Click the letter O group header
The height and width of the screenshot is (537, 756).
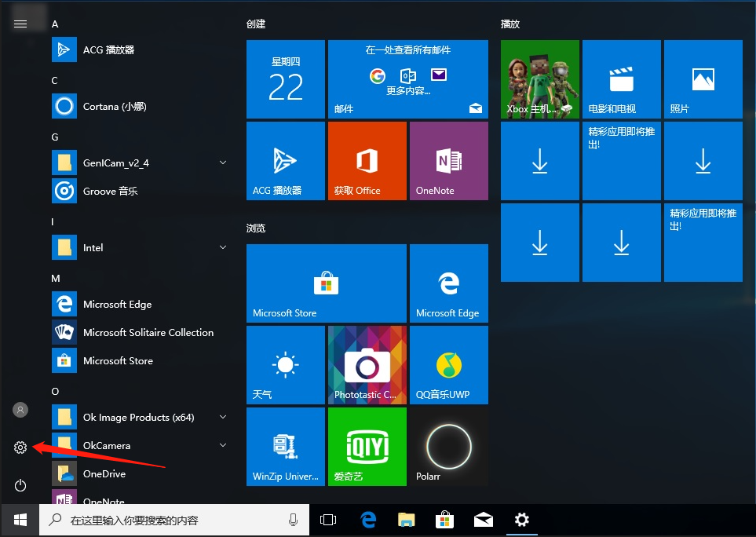pyautogui.click(x=55, y=391)
